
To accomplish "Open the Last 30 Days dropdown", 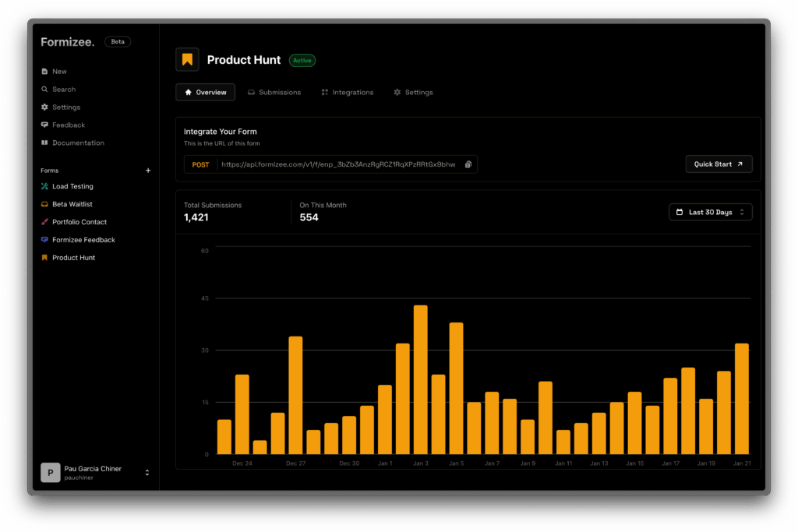I will (710, 212).
